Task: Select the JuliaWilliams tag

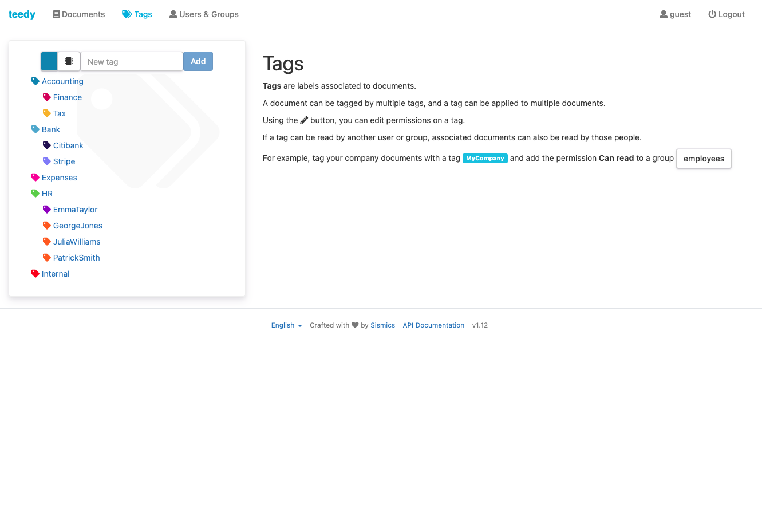Action: (77, 242)
